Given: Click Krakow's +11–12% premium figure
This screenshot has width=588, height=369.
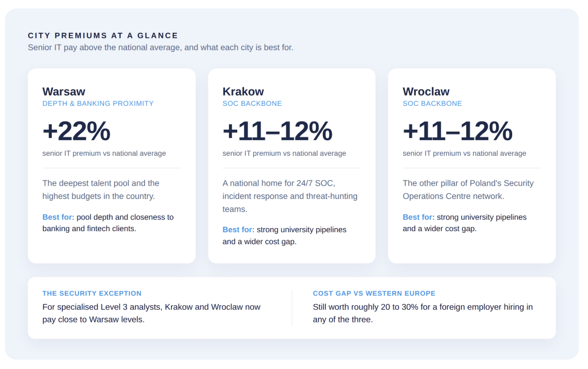Looking at the screenshot, I should click(x=277, y=131).
